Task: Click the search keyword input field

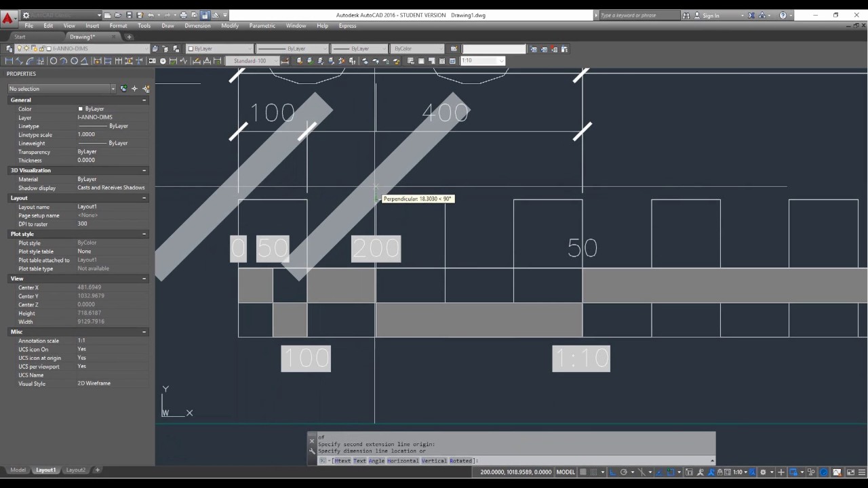Action: [639, 16]
